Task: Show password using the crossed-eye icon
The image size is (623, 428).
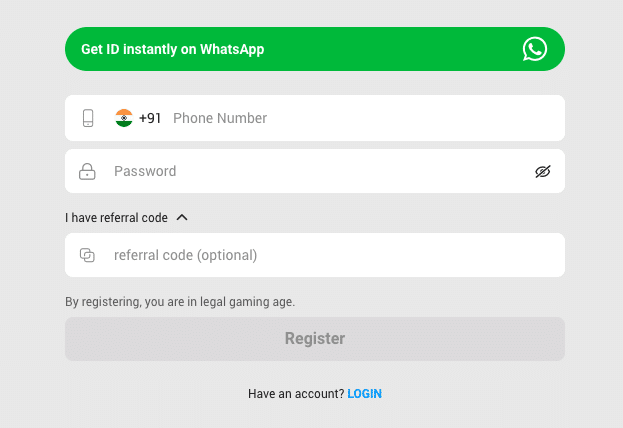Action: click(x=543, y=171)
